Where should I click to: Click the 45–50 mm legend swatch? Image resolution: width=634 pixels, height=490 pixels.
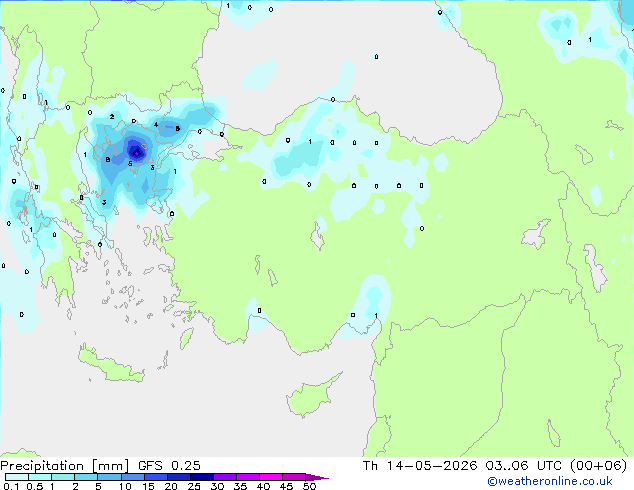(294, 477)
